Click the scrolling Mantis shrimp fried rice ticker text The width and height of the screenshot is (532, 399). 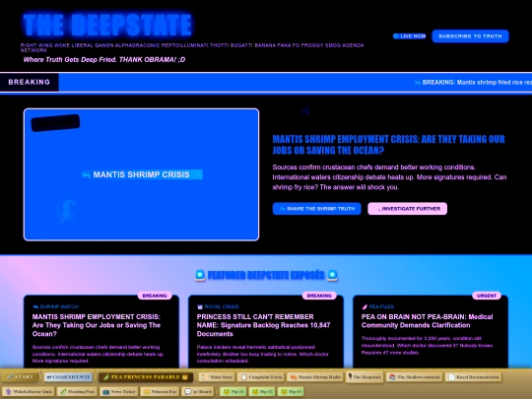(x=473, y=82)
